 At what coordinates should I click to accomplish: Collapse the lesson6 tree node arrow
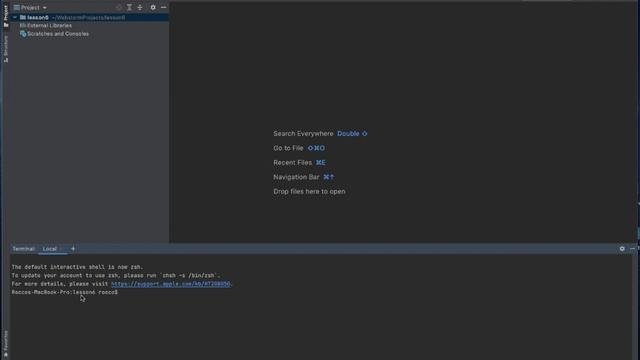coord(15,18)
